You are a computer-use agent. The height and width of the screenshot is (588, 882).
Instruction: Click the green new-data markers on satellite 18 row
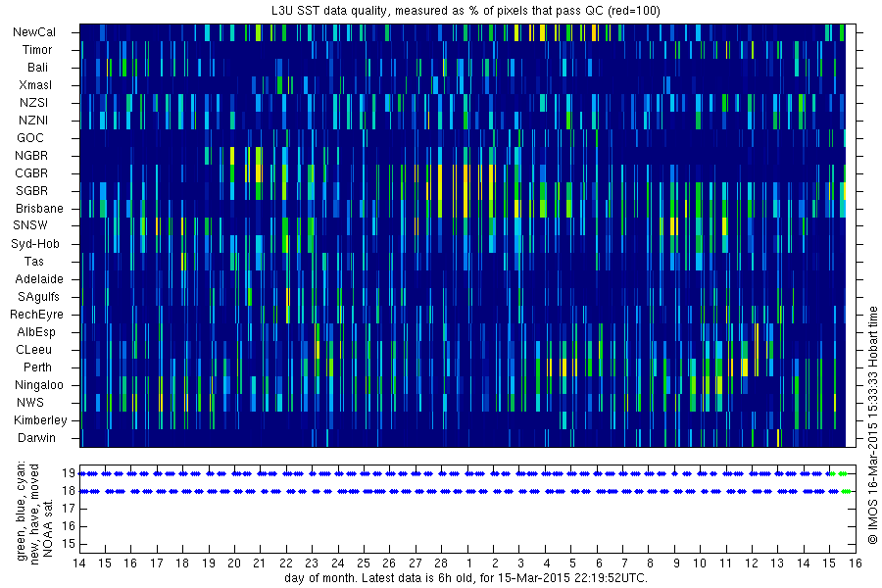pyautogui.click(x=847, y=491)
